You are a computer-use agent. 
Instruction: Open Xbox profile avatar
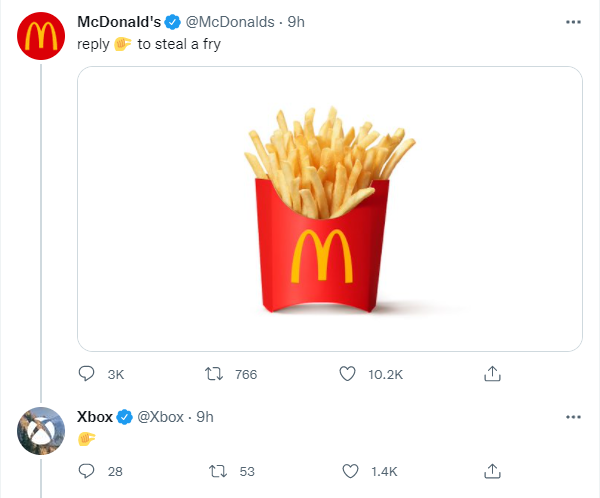pyautogui.click(x=40, y=431)
